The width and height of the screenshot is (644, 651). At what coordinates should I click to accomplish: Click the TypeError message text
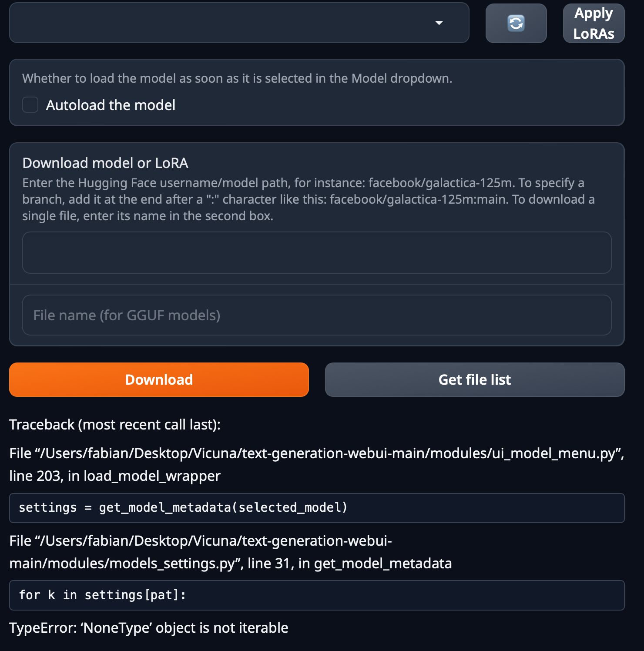[149, 628]
